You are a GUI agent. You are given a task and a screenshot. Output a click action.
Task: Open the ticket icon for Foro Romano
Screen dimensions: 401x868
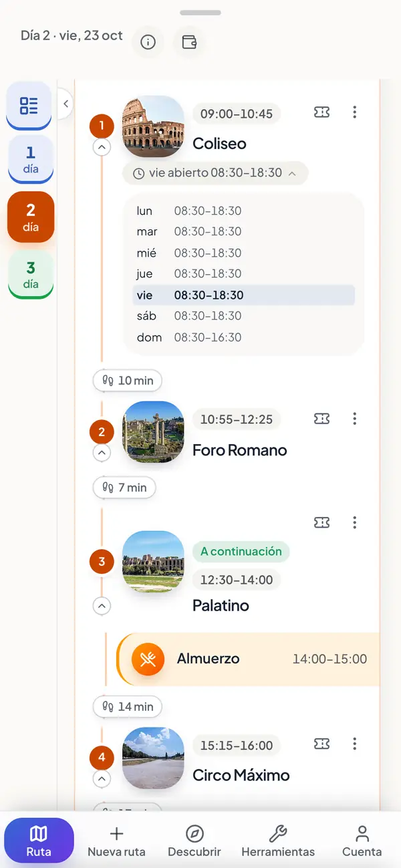[x=322, y=419]
